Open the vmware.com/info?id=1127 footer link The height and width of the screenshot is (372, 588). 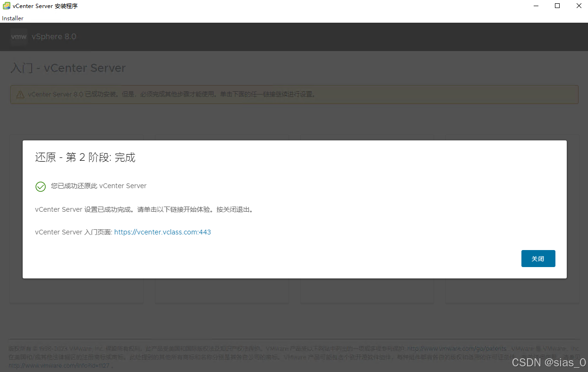(x=59, y=365)
